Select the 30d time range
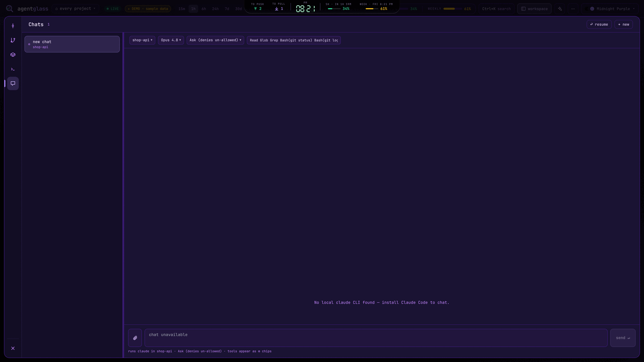The width and height of the screenshot is (644, 362). tap(239, 9)
